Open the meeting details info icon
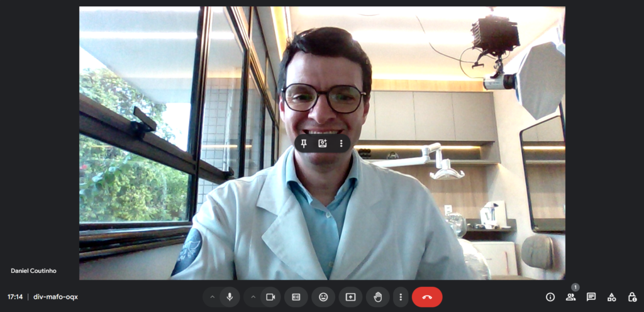Image resolution: width=644 pixels, height=312 pixels. (x=550, y=297)
